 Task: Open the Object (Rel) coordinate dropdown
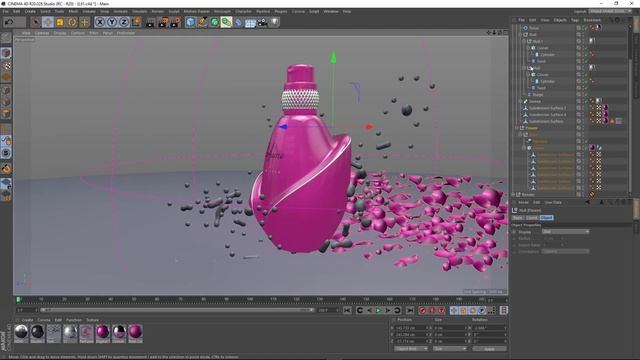coord(411,349)
